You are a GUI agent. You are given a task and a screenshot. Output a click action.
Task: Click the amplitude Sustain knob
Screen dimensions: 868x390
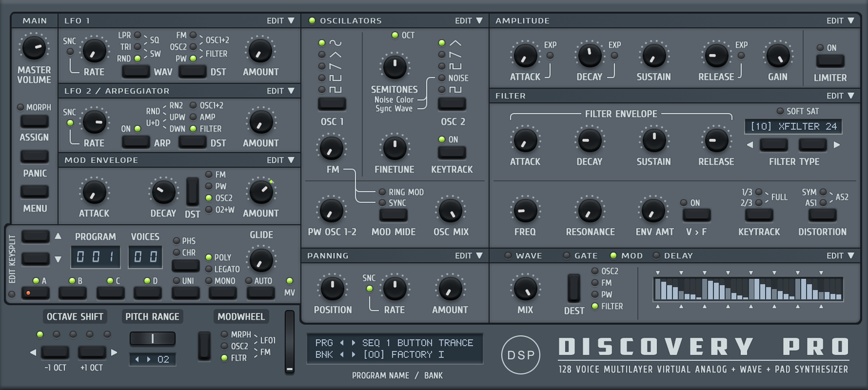click(653, 55)
